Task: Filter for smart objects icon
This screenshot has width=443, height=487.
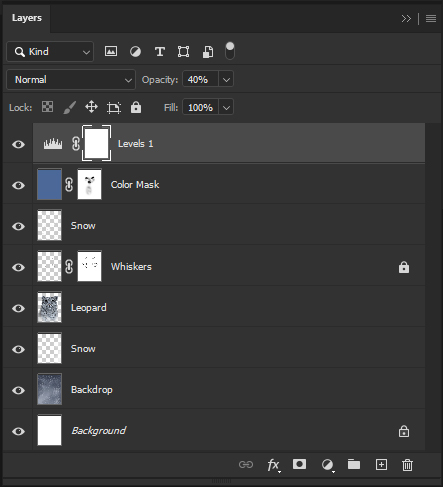Action: (x=208, y=52)
